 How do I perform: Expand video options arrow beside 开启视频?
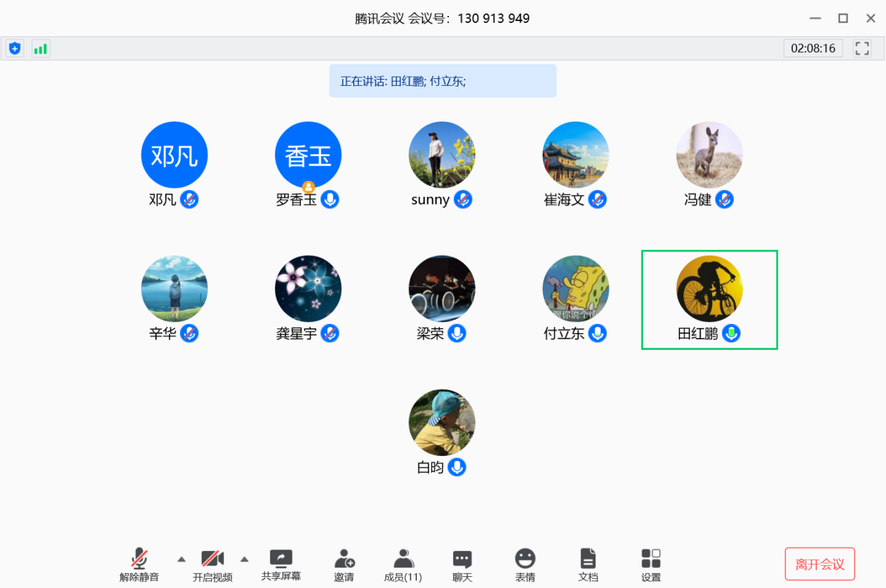(244, 559)
